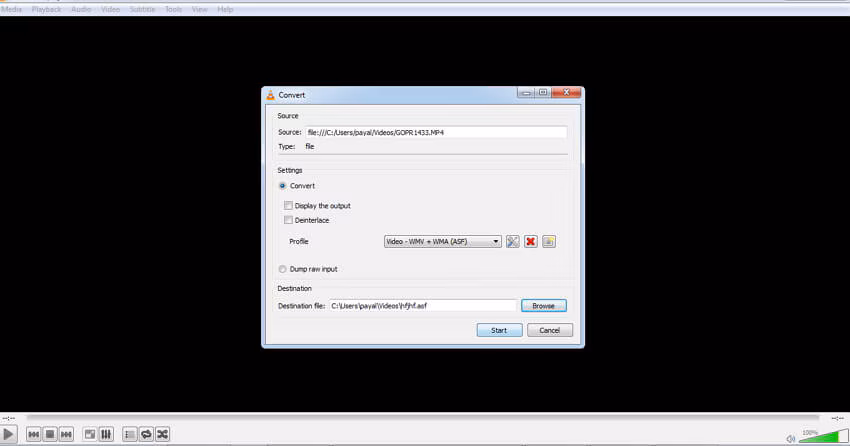Open the Profile dropdown list
Screen dimensions: 850x446
[x=442, y=242]
